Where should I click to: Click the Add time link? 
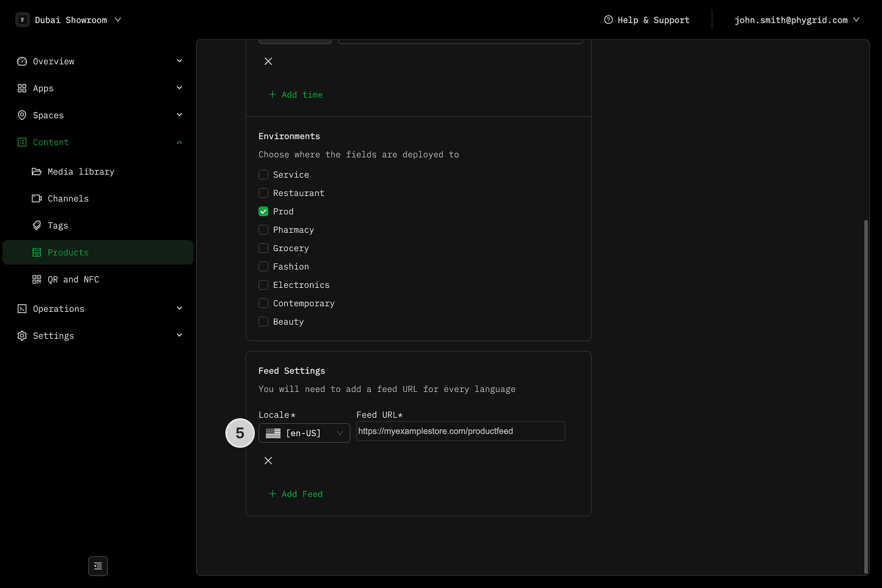click(x=296, y=94)
